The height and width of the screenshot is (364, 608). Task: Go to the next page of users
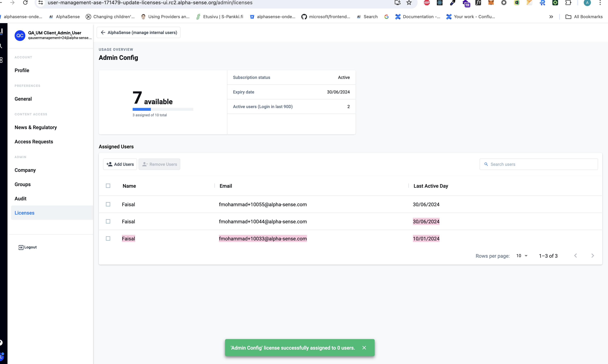click(592, 256)
